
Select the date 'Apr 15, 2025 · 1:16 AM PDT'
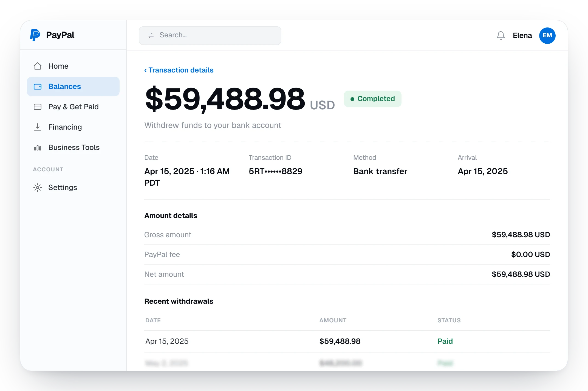187,177
